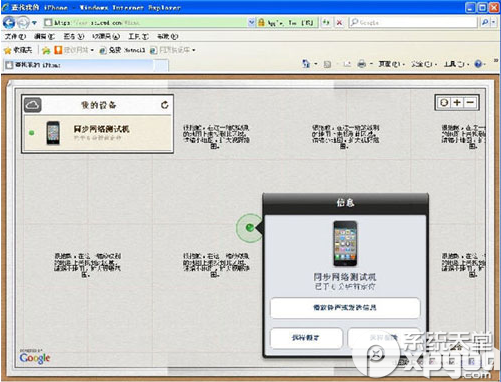Click the IE forward navigation arrow
This screenshot has width=501, height=382.
23,23
